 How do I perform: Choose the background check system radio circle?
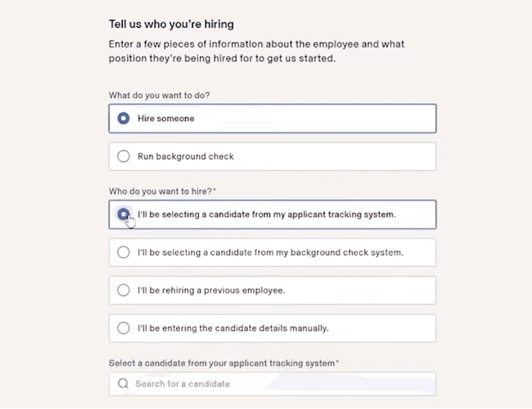coord(123,252)
